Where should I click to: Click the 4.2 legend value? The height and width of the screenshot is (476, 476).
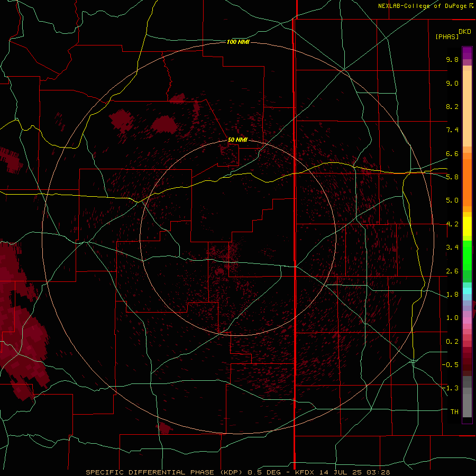(x=452, y=224)
